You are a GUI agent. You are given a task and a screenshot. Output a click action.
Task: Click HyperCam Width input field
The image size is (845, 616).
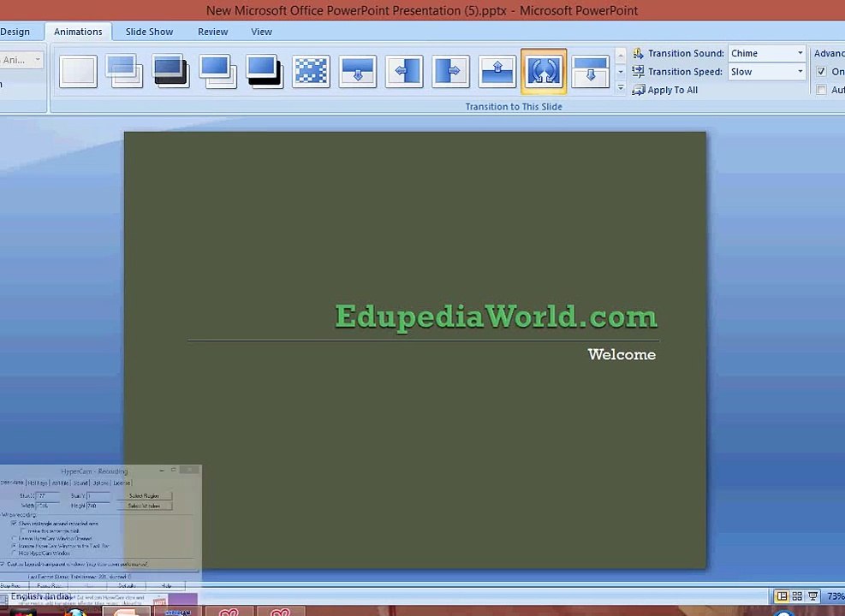click(47, 506)
